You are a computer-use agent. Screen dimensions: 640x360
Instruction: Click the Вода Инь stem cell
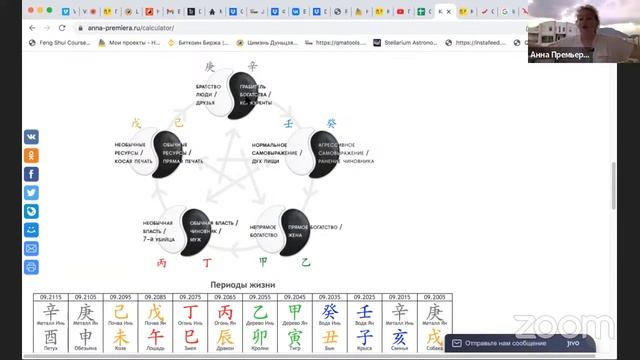(x=329, y=314)
